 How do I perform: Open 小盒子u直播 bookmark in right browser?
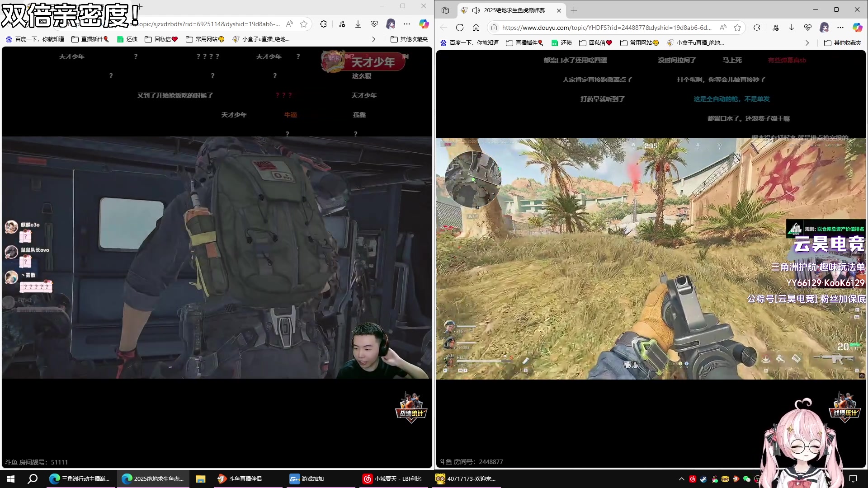(x=695, y=43)
